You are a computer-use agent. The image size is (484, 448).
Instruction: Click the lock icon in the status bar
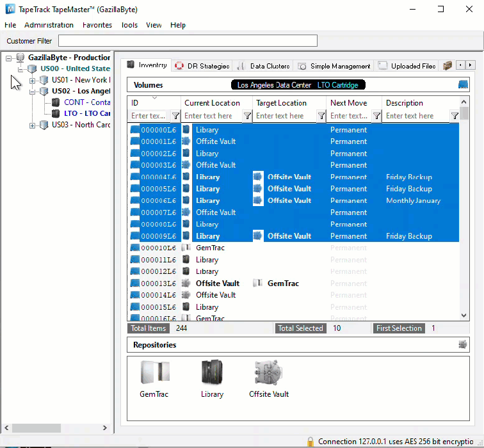(311, 442)
